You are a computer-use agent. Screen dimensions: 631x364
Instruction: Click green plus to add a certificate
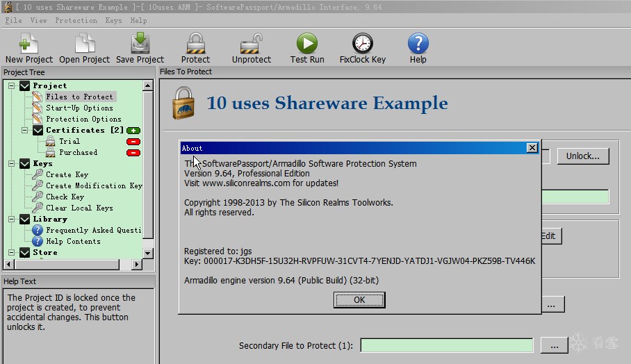[133, 131]
